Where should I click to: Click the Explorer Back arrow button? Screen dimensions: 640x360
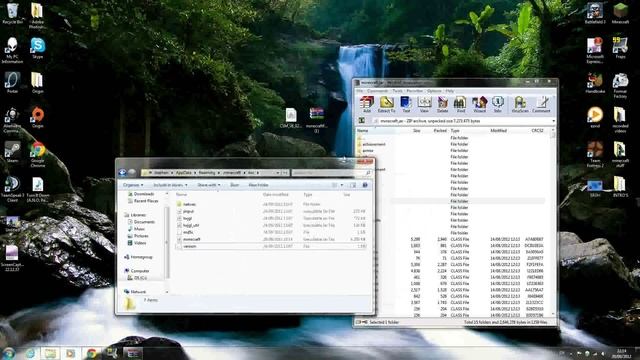coord(122,173)
